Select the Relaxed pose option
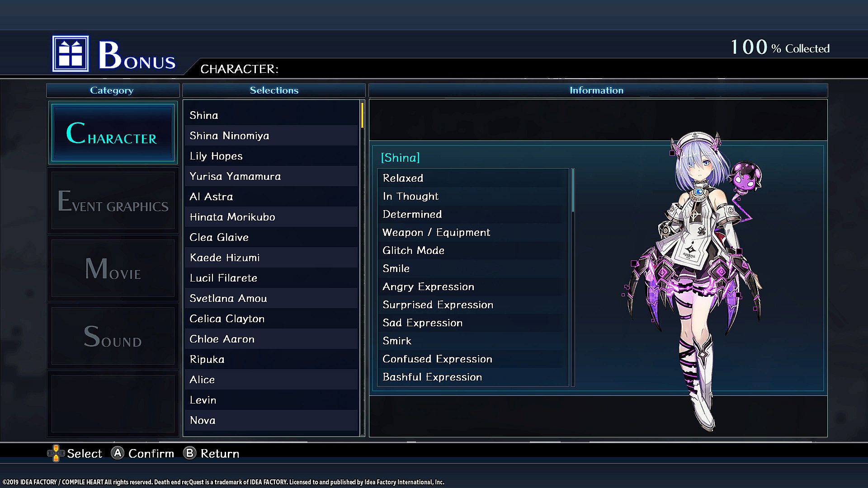This screenshot has height=488, width=868. pyautogui.click(x=473, y=178)
